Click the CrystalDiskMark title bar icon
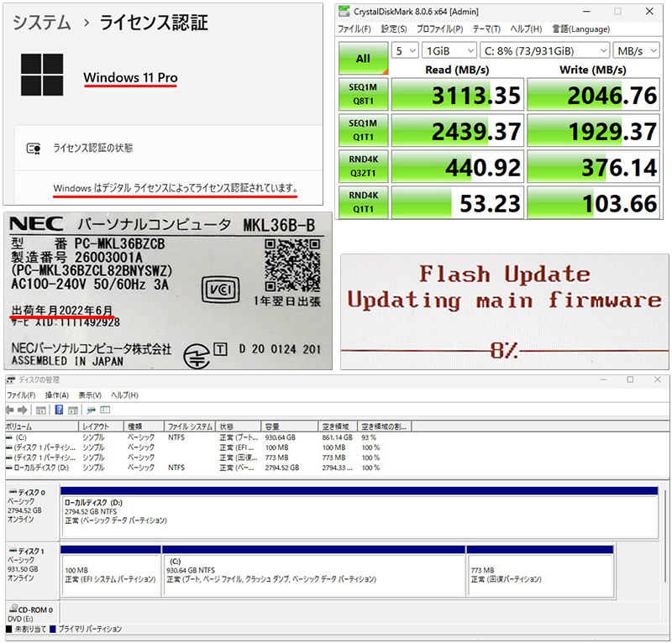672x643 pixels. click(344, 11)
